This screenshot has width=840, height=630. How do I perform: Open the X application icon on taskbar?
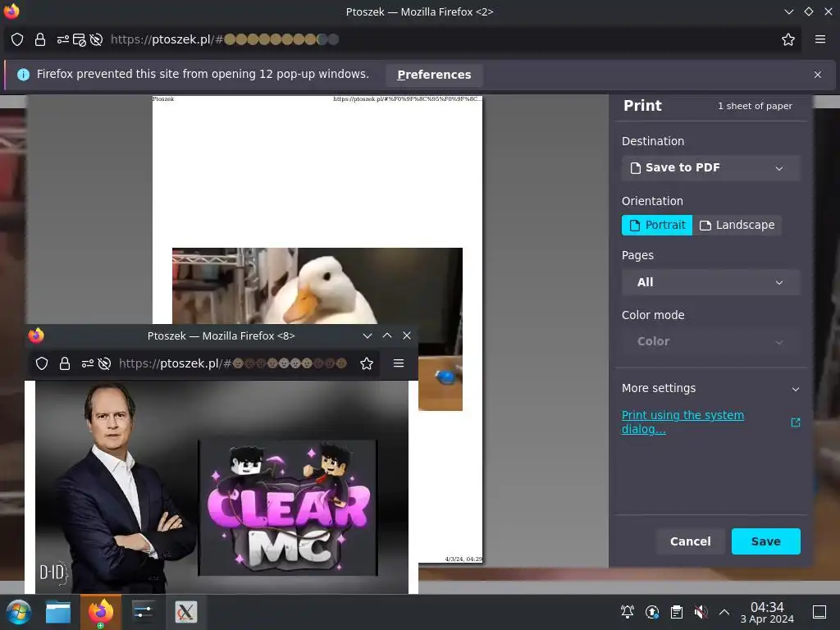point(186,612)
